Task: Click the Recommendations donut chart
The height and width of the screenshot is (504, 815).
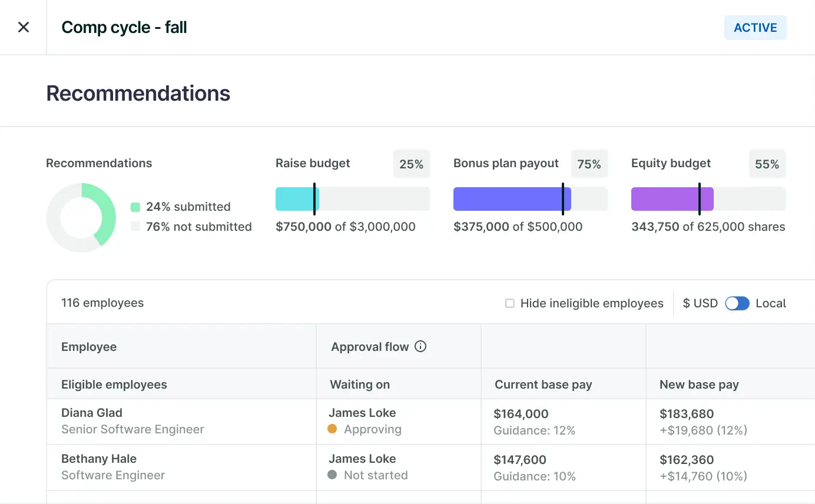Action: tap(82, 217)
